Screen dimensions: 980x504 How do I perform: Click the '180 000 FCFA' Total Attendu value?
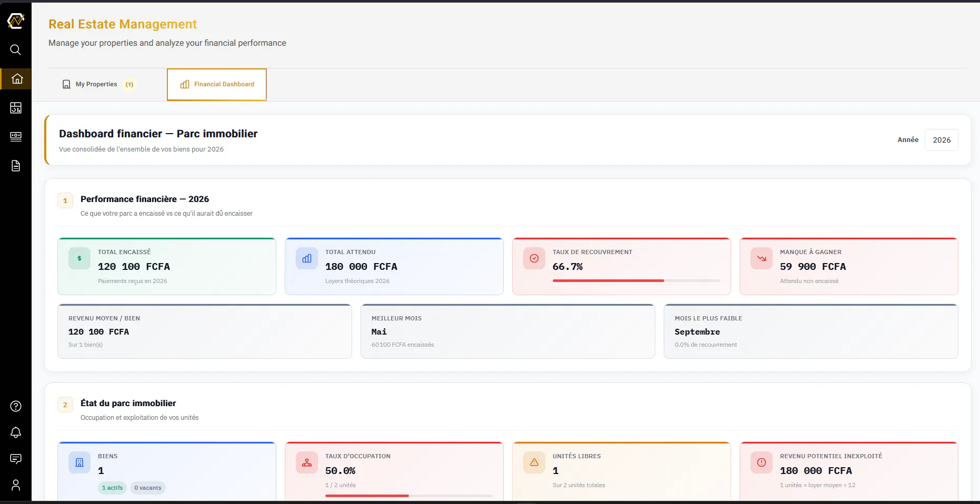[361, 267]
